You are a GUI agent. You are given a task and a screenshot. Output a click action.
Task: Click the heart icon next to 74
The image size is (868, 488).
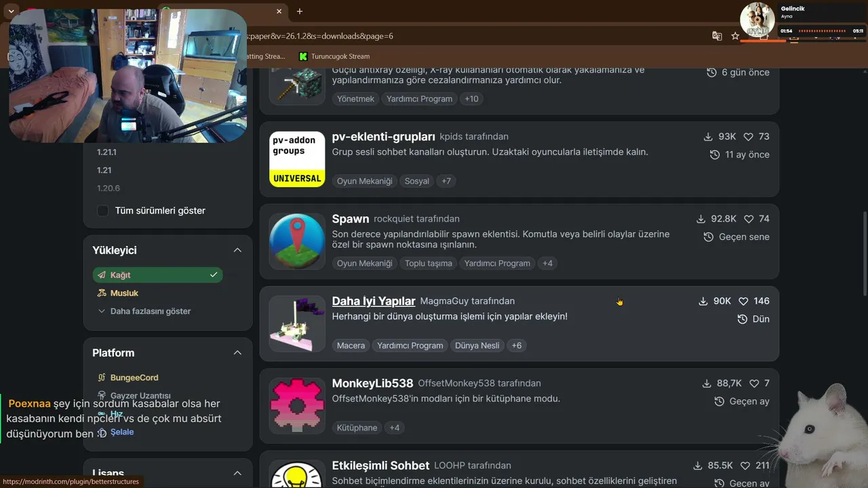pyautogui.click(x=749, y=219)
